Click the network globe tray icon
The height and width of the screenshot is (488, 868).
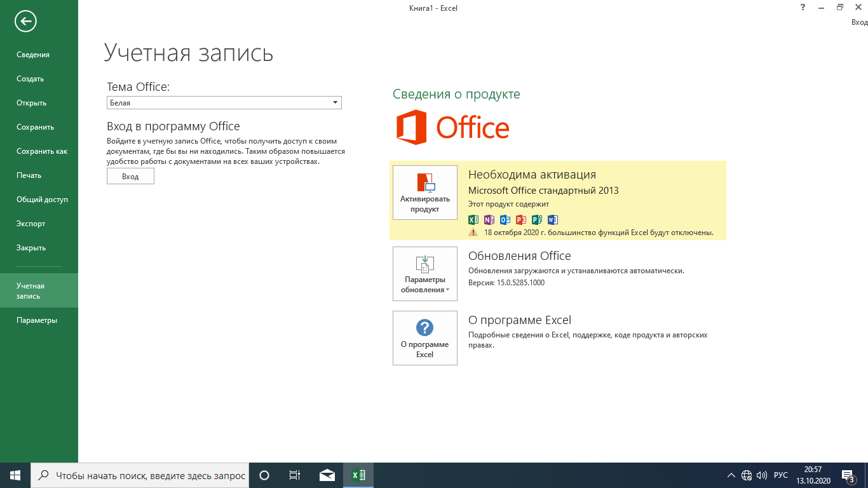(x=747, y=475)
